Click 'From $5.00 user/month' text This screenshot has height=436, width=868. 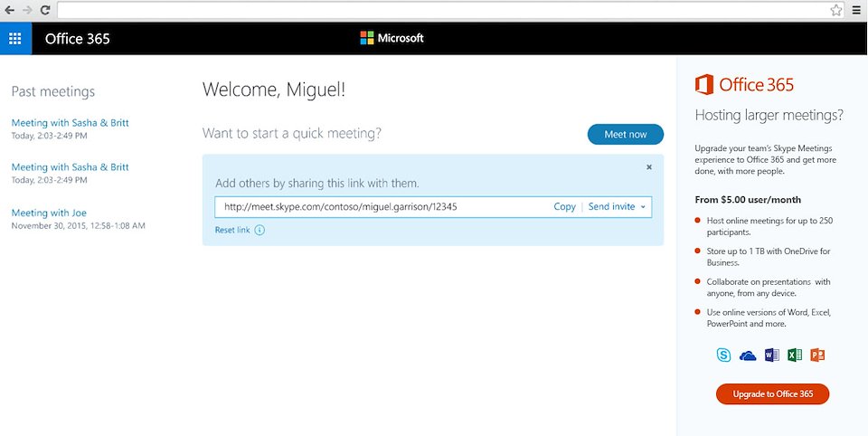click(748, 200)
